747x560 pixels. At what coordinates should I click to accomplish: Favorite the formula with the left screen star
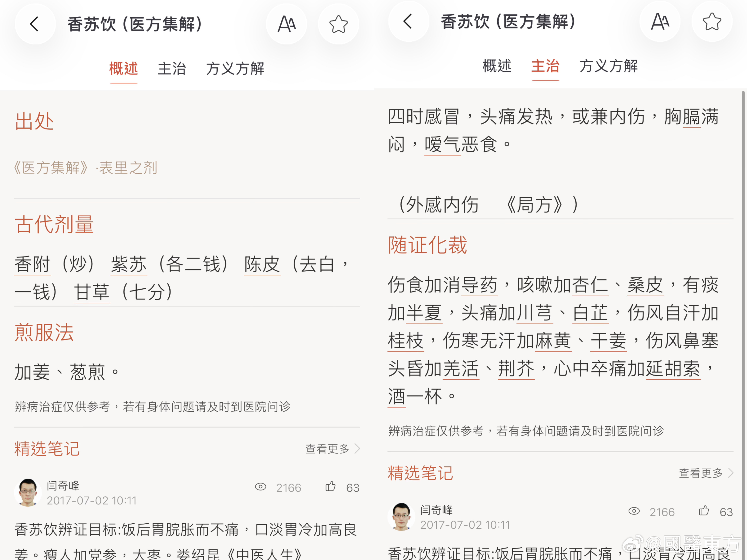click(338, 24)
